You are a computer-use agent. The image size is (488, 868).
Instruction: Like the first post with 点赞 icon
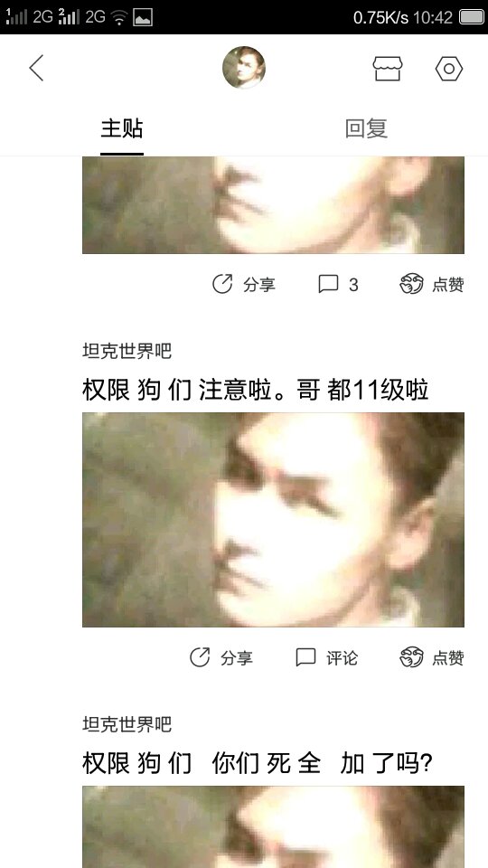click(432, 285)
